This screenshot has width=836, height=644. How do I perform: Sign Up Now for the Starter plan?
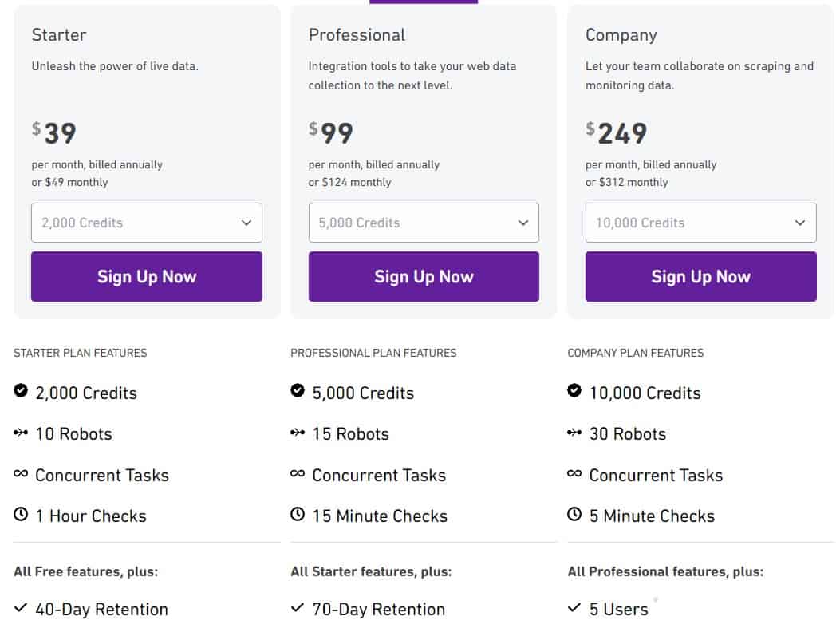(x=146, y=276)
